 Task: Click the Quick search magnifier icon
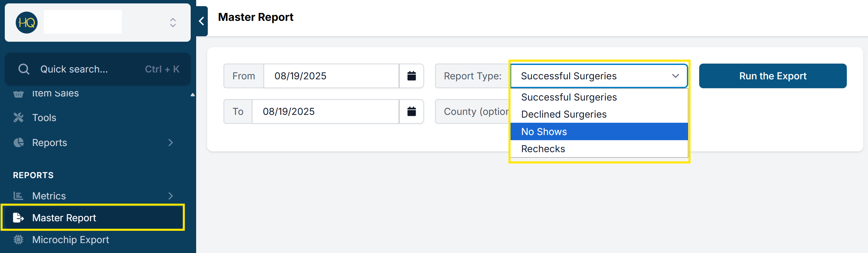point(24,69)
